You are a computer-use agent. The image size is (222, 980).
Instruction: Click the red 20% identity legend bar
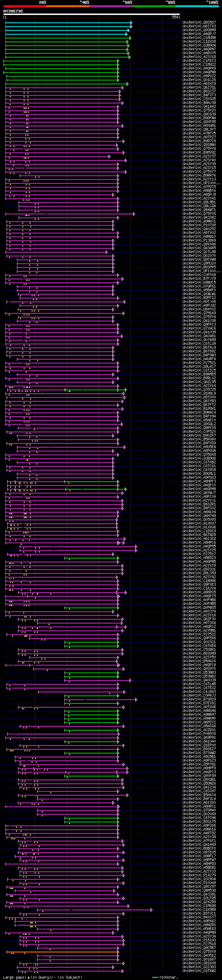tap(25, 6)
